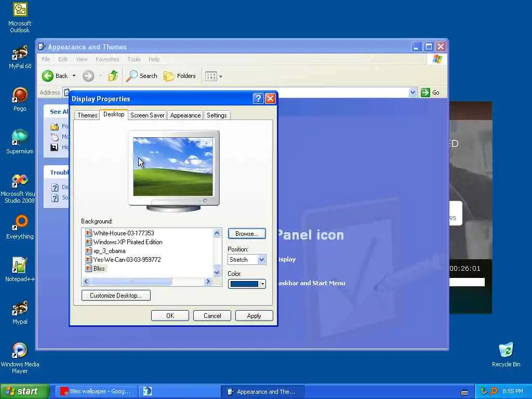Viewport: 532px width, 399px height.
Task: Click the magnifier tray icon
Action: 494,391
